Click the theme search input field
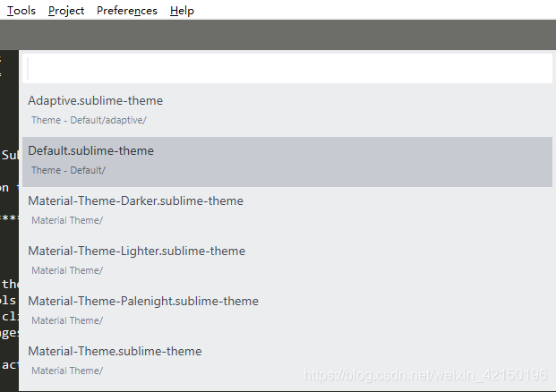The height and width of the screenshot is (392, 556). (x=287, y=69)
